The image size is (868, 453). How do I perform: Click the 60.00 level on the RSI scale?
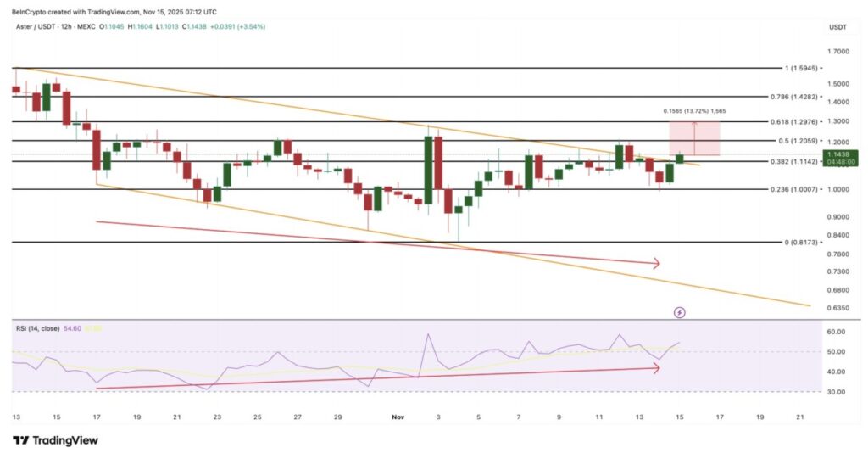pos(837,332)
